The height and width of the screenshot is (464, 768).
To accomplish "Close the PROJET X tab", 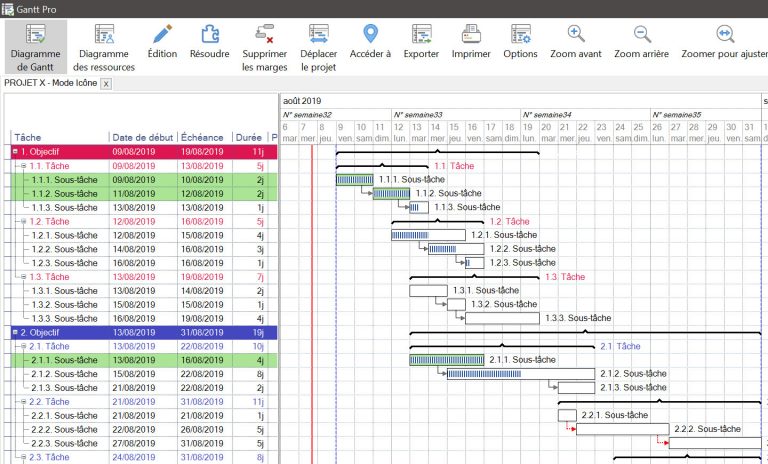I will pyautogui.click(x=106, y=84).
